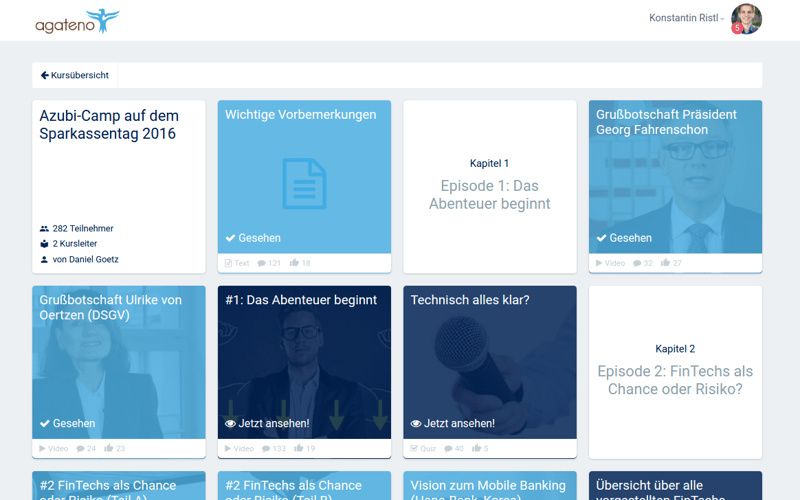Click the comment icon showing 121
This screenshot has width=800, height=500.
point(261,263)
